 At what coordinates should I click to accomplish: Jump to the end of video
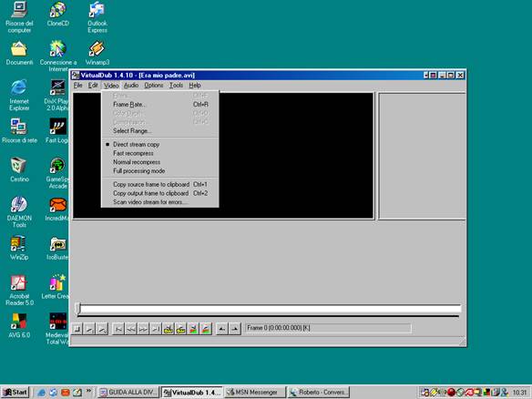click(156, 329)
